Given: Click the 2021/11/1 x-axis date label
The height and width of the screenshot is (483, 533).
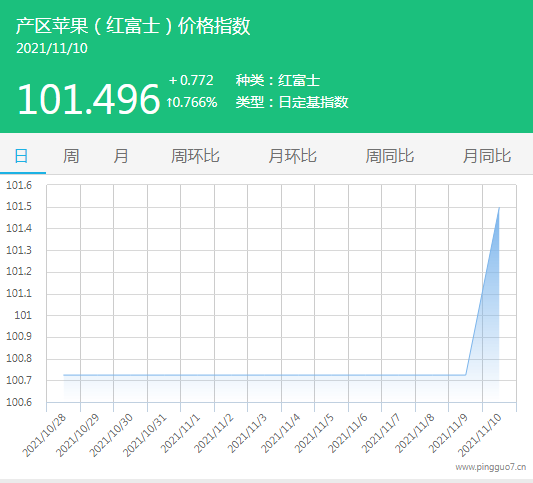Looking at the screenshot, I should pyautogui.click(x=180, y=434).
